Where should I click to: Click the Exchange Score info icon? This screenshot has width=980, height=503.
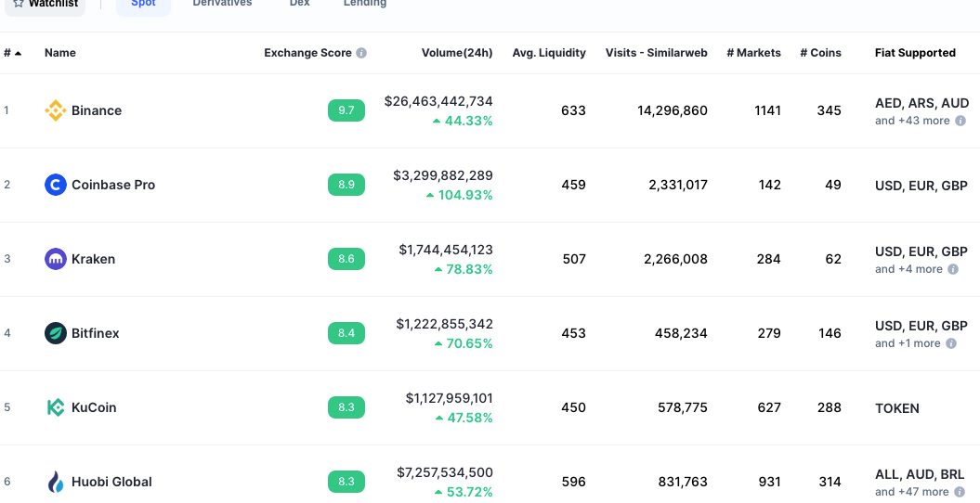pos(361,53)
